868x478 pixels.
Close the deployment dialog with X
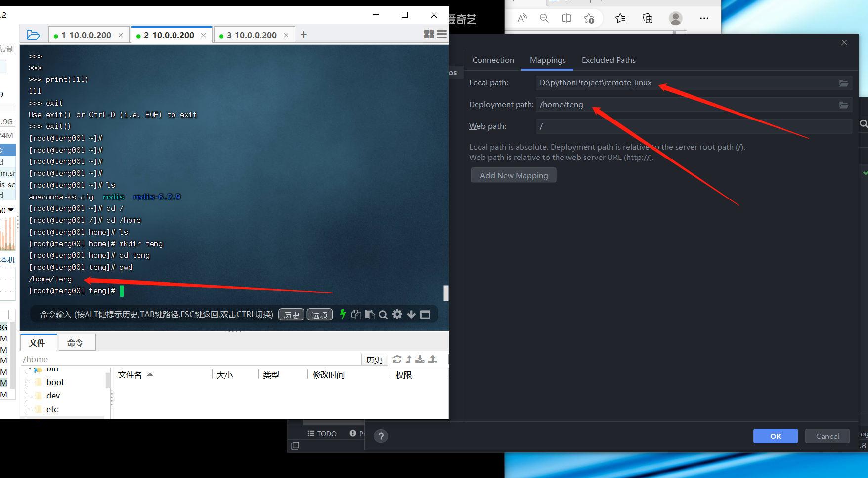844,42
